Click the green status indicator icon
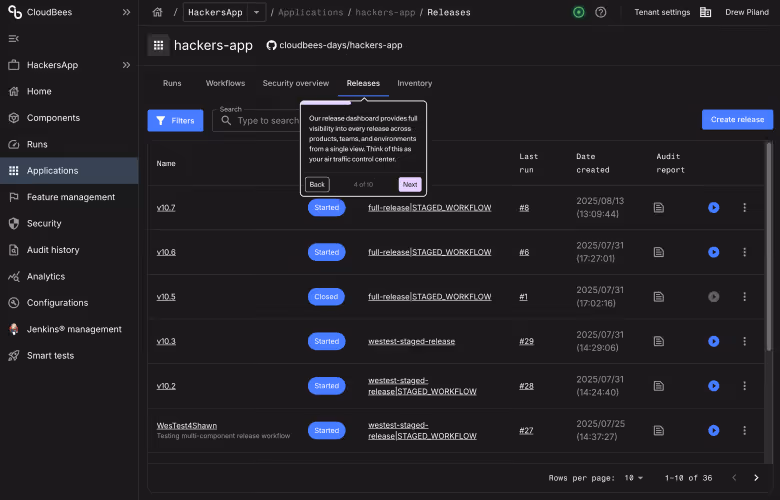 coord(579,12)
